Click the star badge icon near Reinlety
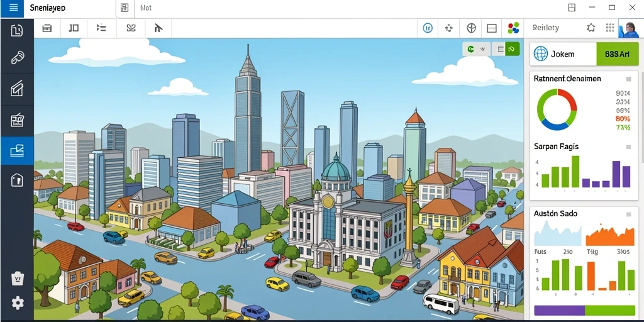 [591, 28]
